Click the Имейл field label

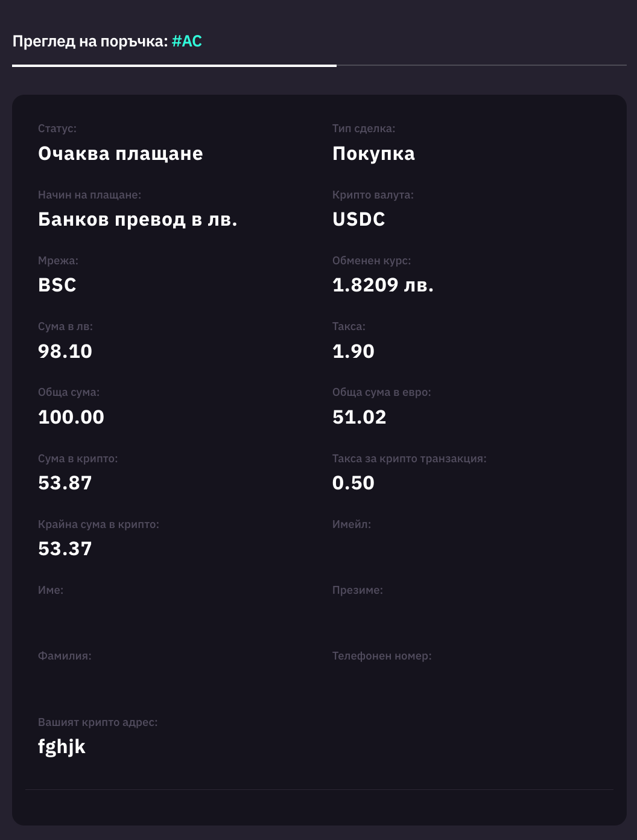(352, 524)
